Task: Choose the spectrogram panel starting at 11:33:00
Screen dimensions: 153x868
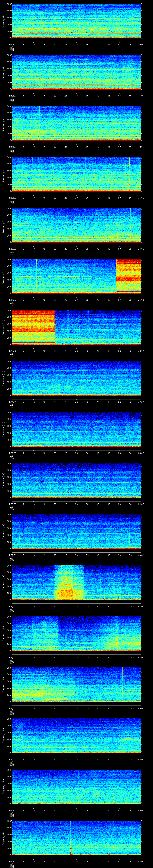Action: click(76, 225)
